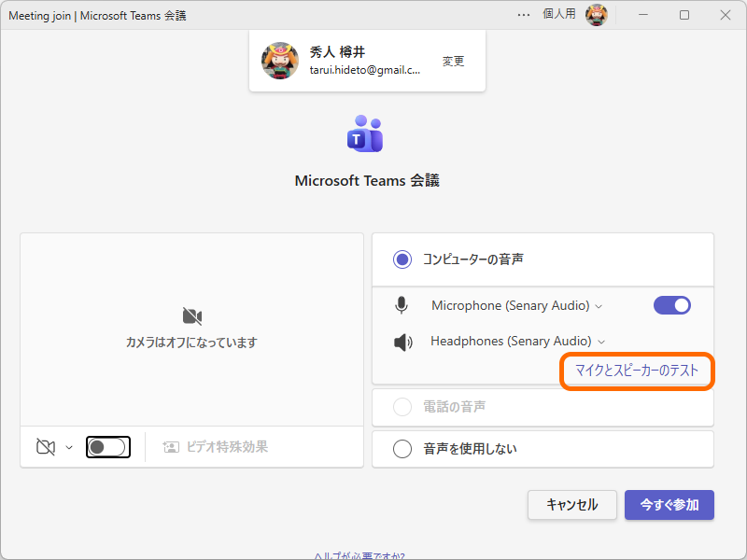Viewport: 747px width, 560px height.
Task: Toggle the microphone switch off
Action: [671, 305]
